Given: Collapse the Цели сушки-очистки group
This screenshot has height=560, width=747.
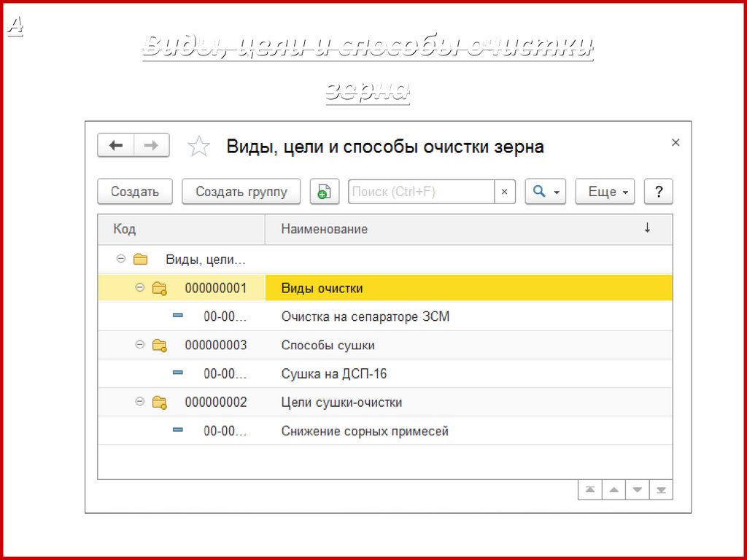Looking at the screenshot, I should (139, 402).
